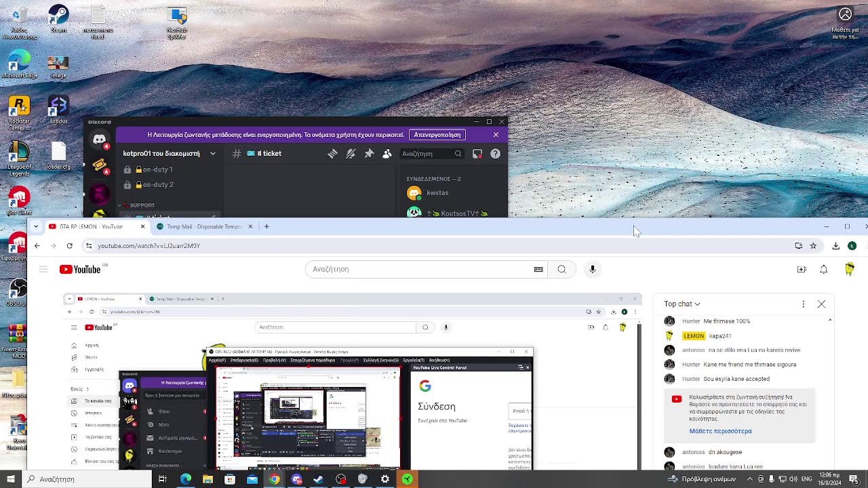Open Windows Start menu
The image size is (868, 488).
click(x=10, y=479)
